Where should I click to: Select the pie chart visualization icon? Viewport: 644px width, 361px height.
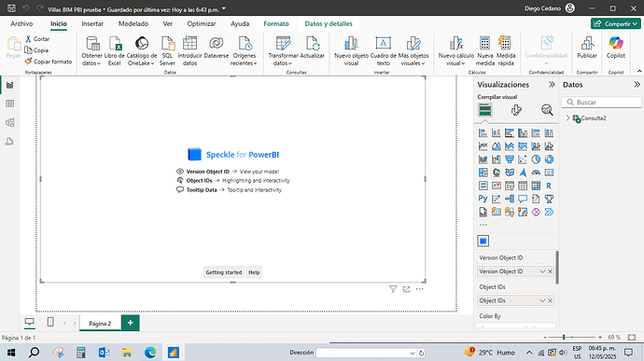(536, 160)
